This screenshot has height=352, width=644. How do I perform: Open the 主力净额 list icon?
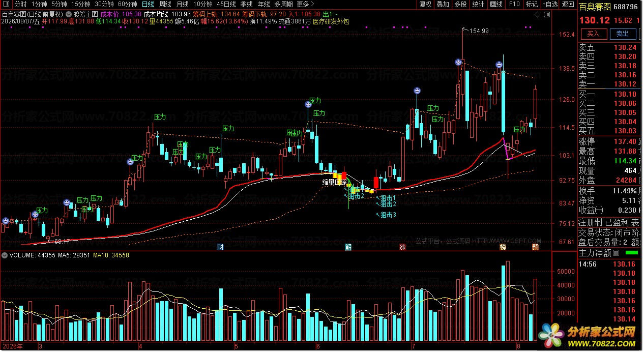point(616,253)
